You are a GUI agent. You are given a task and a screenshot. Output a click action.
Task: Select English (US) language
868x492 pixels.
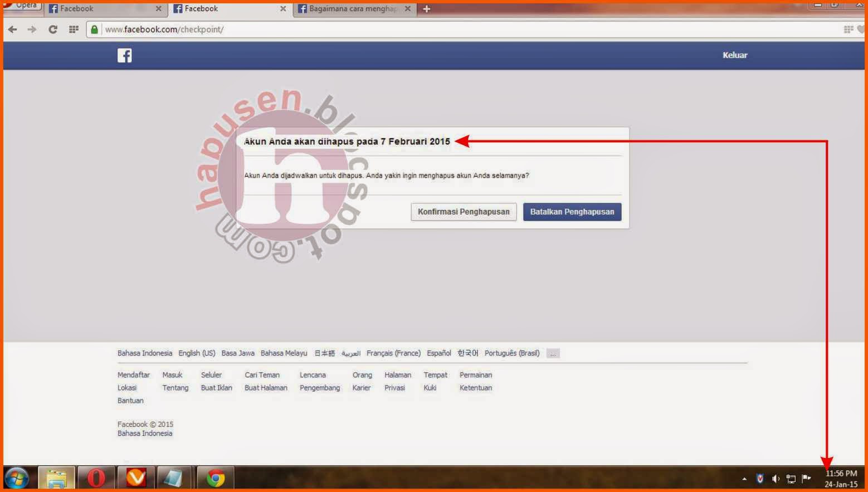point(197,353)
